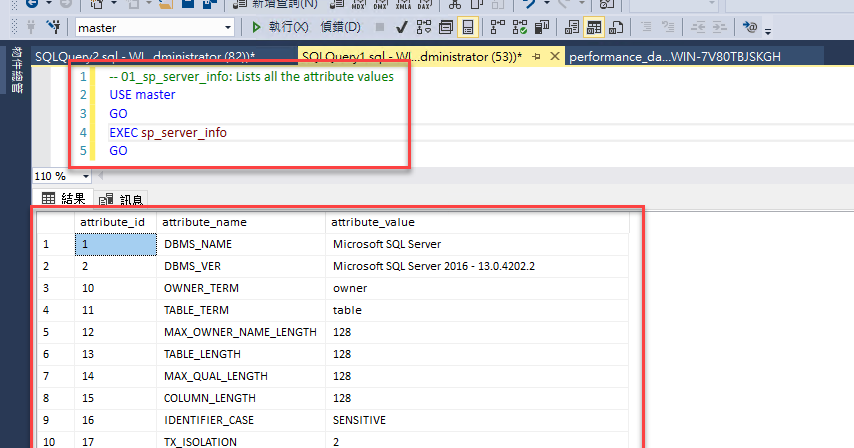Screen dimensions: 854x448
Task: Open the 110 % zoom dropdown
Action: coord(86,176)
